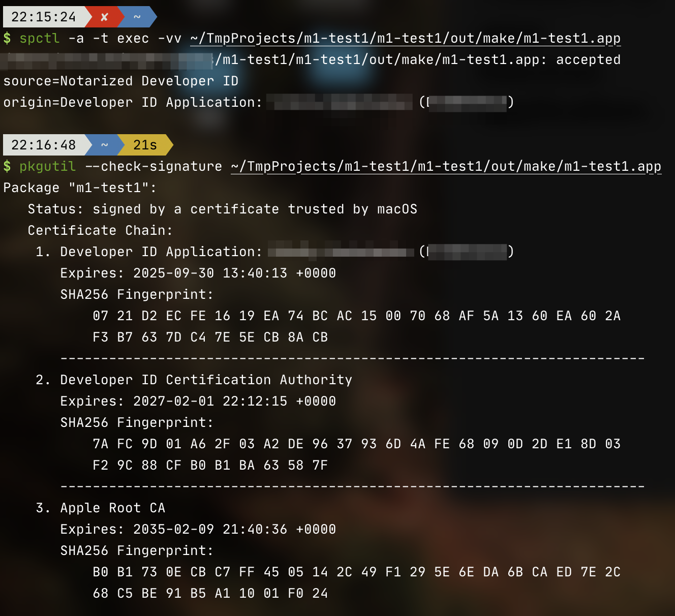Click fingerprint line '68 C5 BE 91 B5'
Viewport: 675px width, 616px height.
[210, 594]
